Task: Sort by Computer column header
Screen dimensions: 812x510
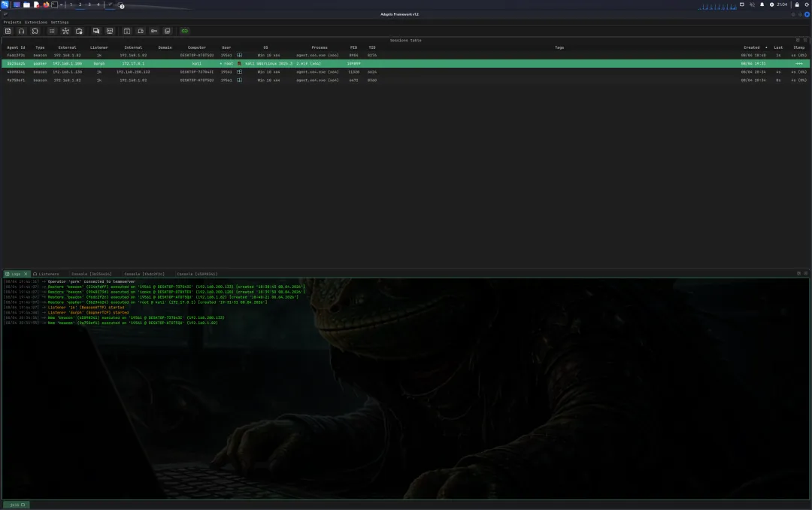Action: tap(197, 47)
